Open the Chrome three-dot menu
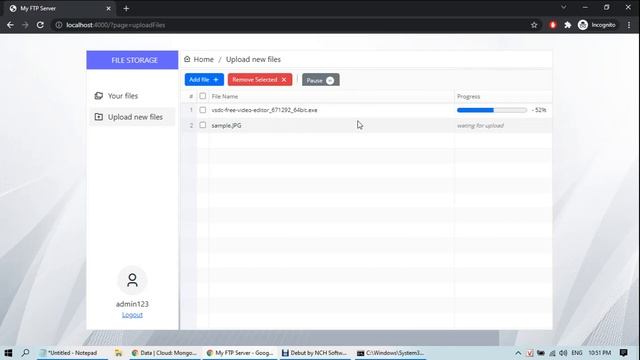The image size is (640, 360). [x=629, y=25]
